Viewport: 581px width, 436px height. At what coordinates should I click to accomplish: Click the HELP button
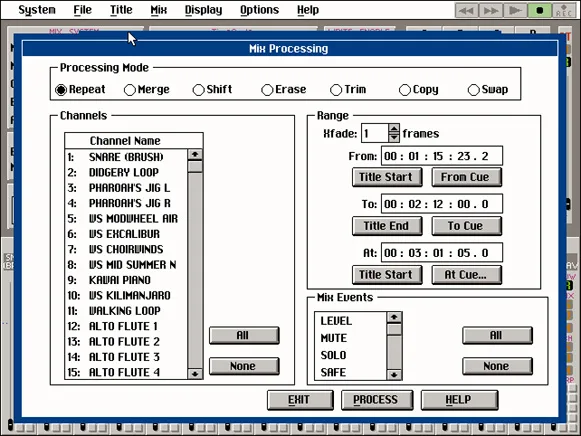(x=459, y=400)
